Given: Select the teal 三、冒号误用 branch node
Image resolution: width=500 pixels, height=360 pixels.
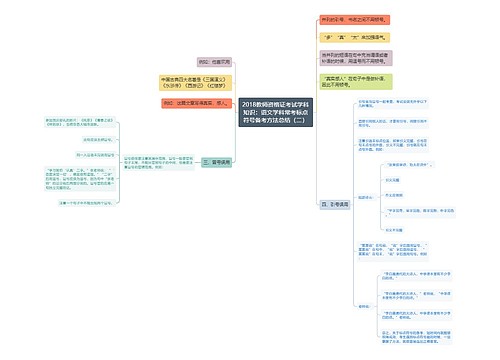Looking at the screenshot, I should (216, 162).
